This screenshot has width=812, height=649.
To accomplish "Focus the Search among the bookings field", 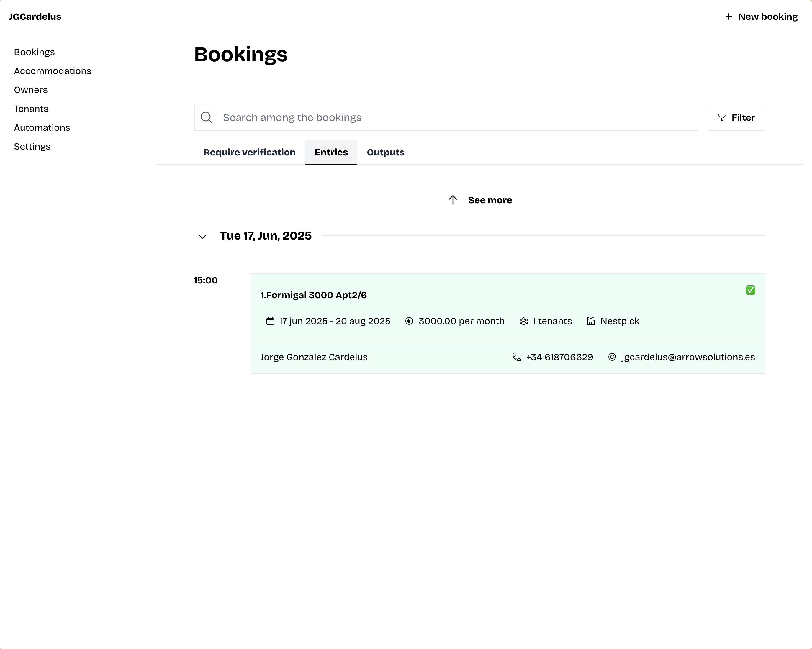I will coord(446,117).
